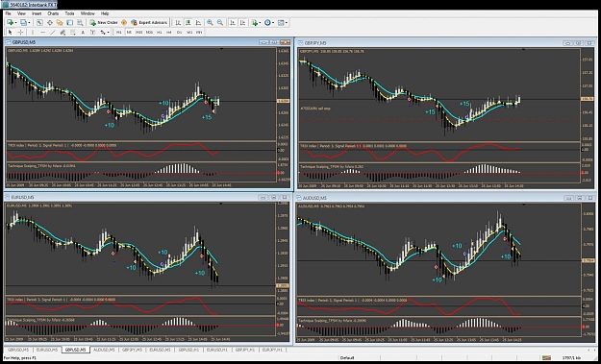The height and width of the screenshot is (364, 601).
Task: Open the Templates icon
Action: point(281,23)
